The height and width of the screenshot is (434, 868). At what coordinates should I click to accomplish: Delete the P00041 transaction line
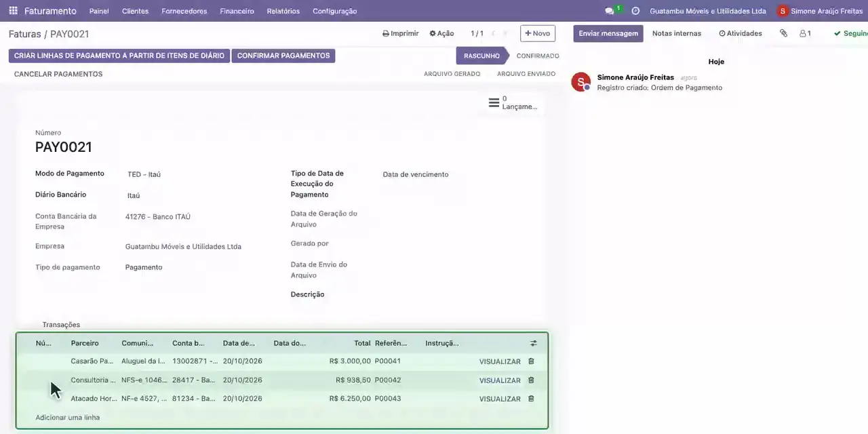point(531,361)
